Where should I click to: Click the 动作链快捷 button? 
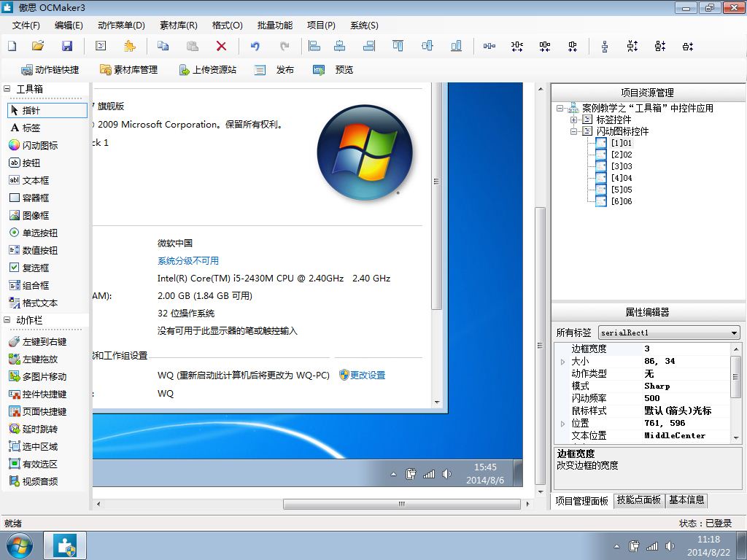50,69
